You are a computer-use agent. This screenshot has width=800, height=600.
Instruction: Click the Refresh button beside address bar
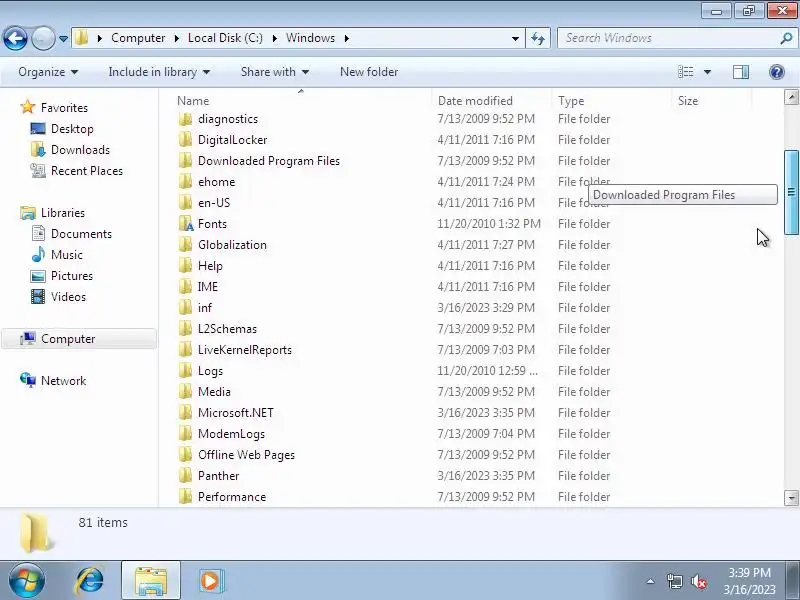pyautogui.click(x=538, y=38)
